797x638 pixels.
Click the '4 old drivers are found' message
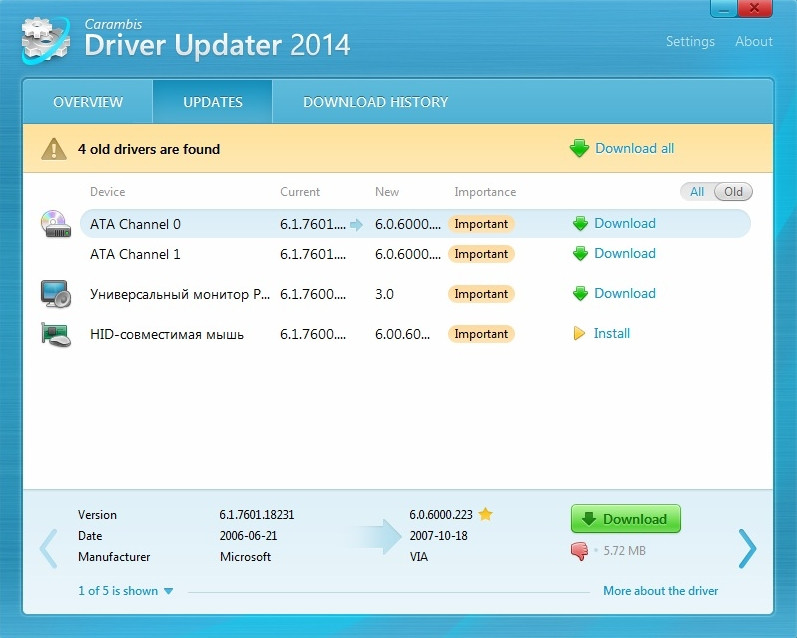pyautogui.click(x=149, y=149)
